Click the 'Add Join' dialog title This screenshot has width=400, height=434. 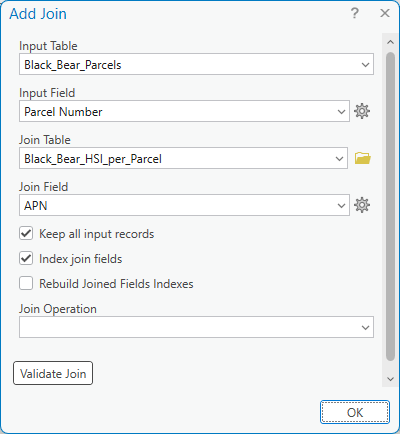pos(38,14)
